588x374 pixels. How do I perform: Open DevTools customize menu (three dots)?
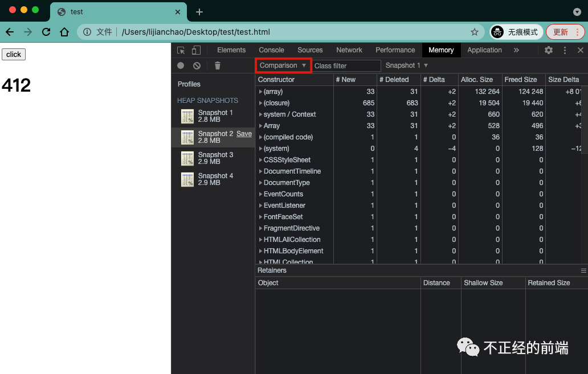565,50
